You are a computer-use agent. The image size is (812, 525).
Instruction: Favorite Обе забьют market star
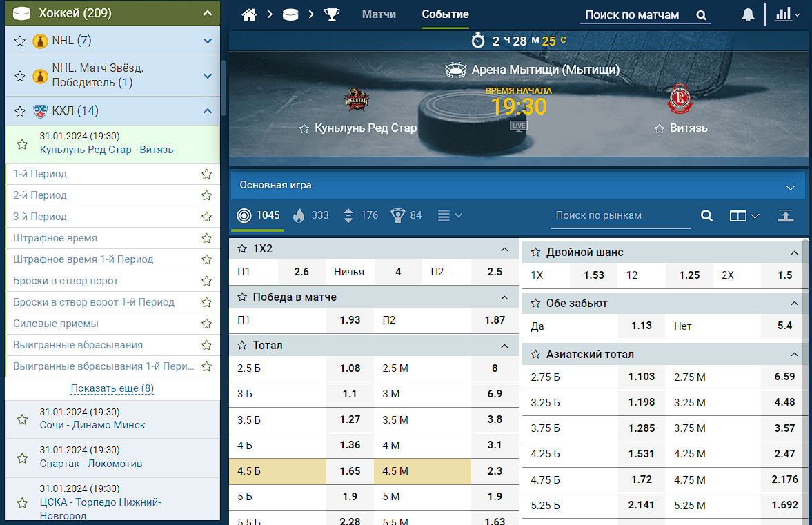coord(535,303)
